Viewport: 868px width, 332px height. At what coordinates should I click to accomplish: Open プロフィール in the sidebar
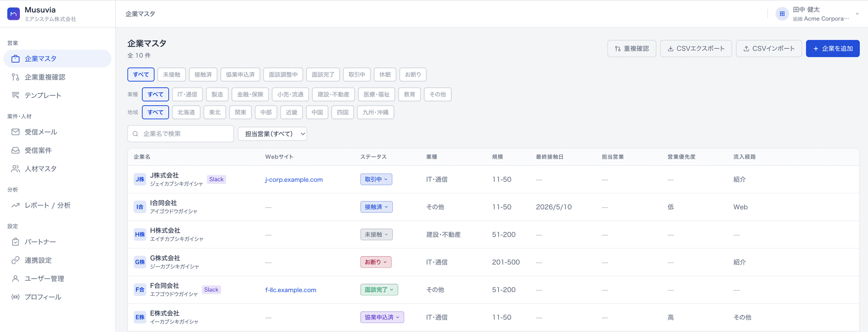(57, 297)
